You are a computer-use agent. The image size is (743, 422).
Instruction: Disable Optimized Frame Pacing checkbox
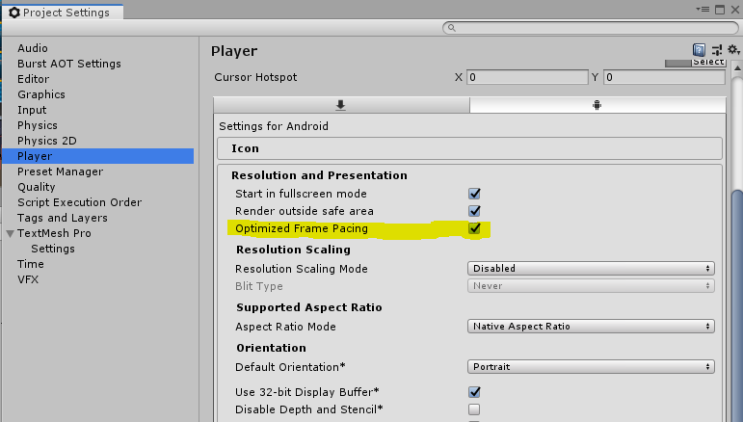tap(474, 228)
